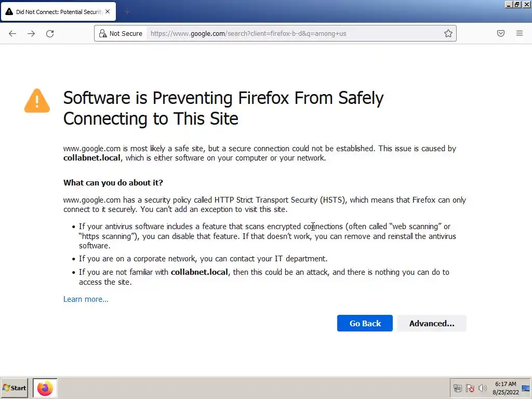
Task: Bookmark this page with the star icon
Action: tap(448, 34)
